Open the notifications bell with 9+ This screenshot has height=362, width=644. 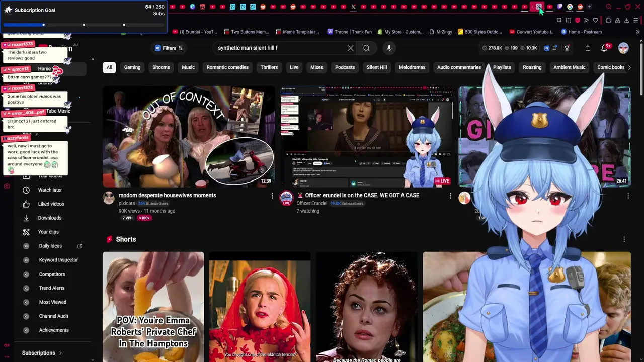pos(605,48)
